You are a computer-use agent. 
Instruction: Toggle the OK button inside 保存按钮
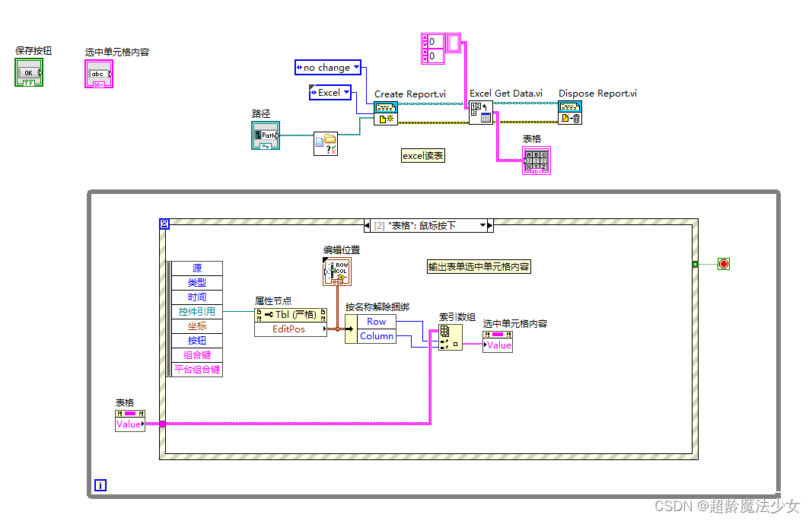click(x=28, y=72)
